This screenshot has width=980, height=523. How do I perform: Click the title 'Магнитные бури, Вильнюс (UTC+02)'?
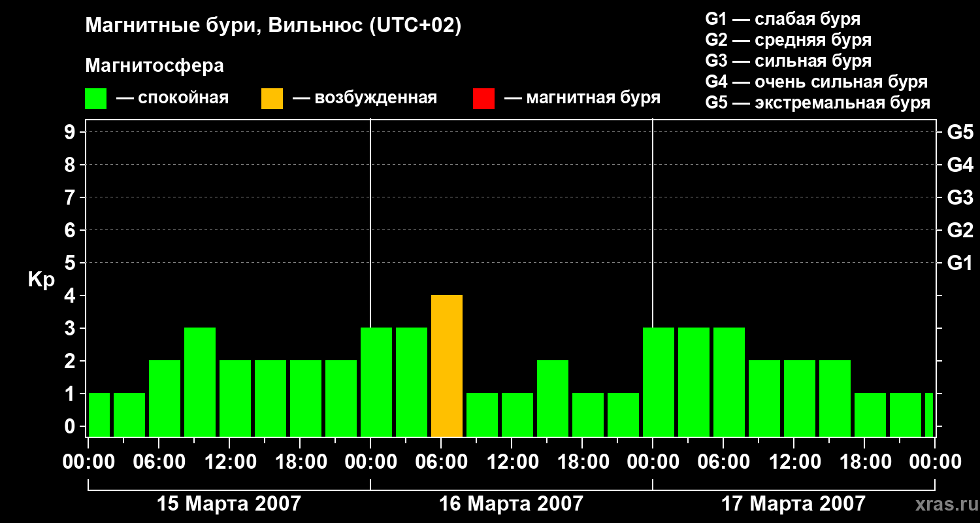point(273,26)
